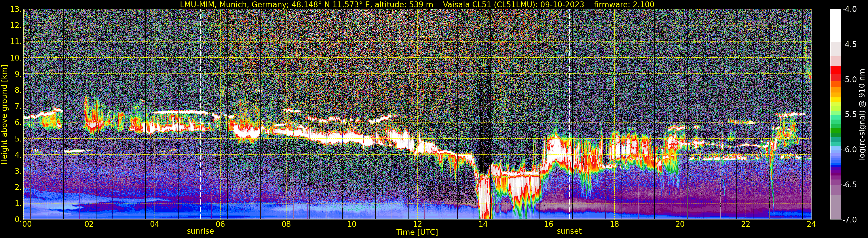The width and height of the screenshot is (868, 238).
Task: Click the '4.' height axis tick label
Action: (18, 155)
